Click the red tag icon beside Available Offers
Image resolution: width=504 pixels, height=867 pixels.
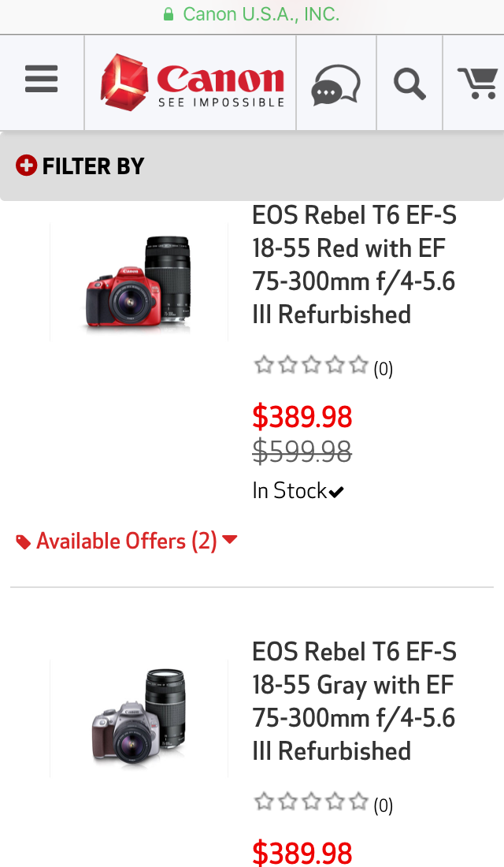(24, 542)
